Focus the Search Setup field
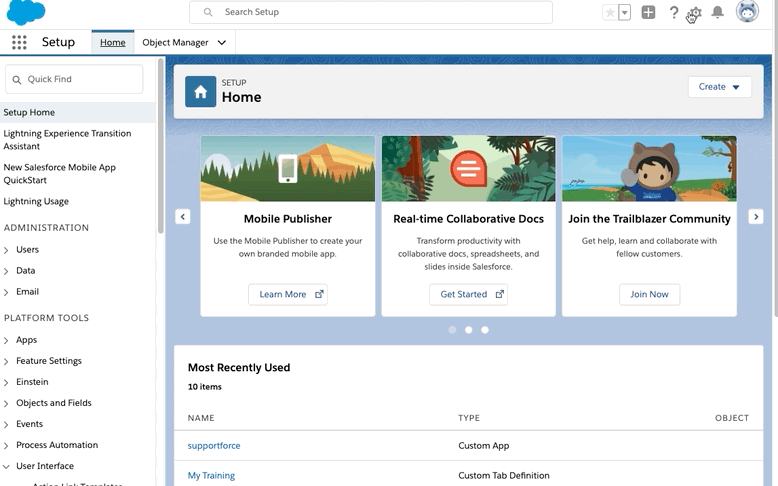Viewport: 778px width, 486px height. pyautogui.click(x=371, y=12)
